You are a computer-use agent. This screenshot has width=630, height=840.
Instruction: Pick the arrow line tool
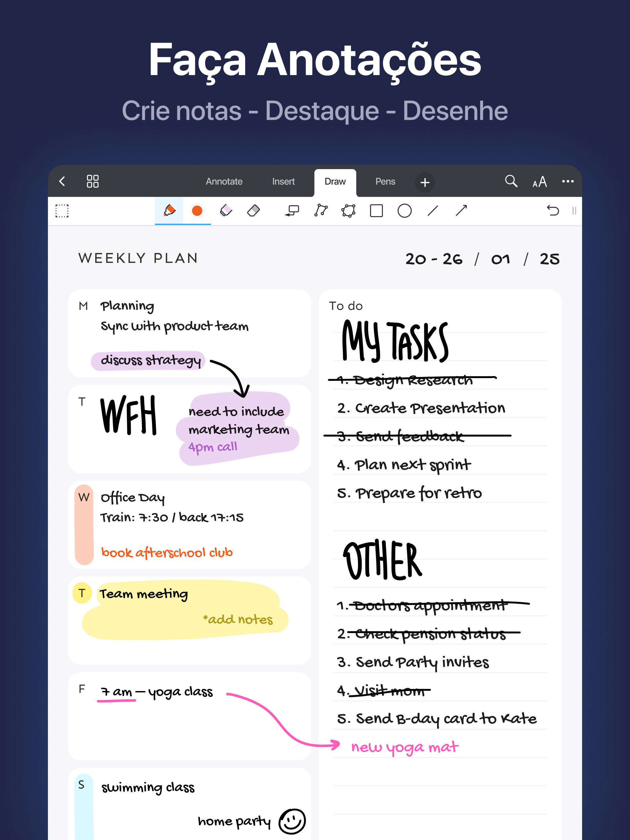(x=461, y=210)
